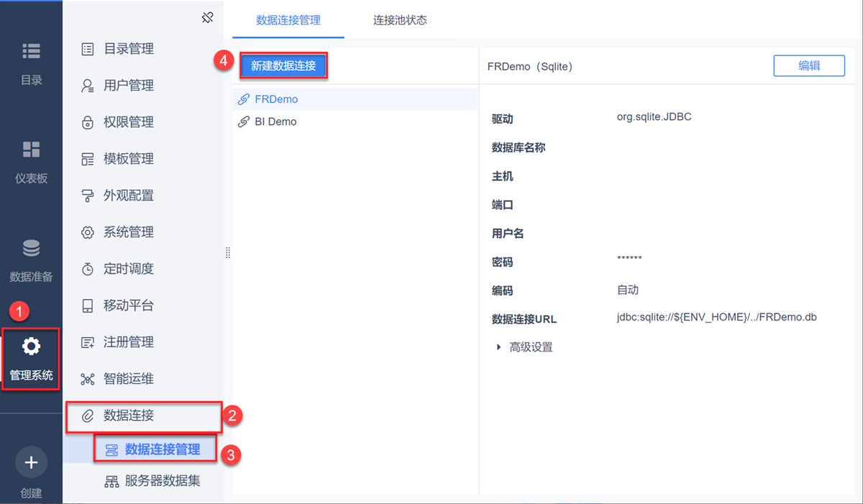The height and width of the screenshot is (504, 863).
Task: Select the FRDemo connection entry
Action: (x=276, y=99)
